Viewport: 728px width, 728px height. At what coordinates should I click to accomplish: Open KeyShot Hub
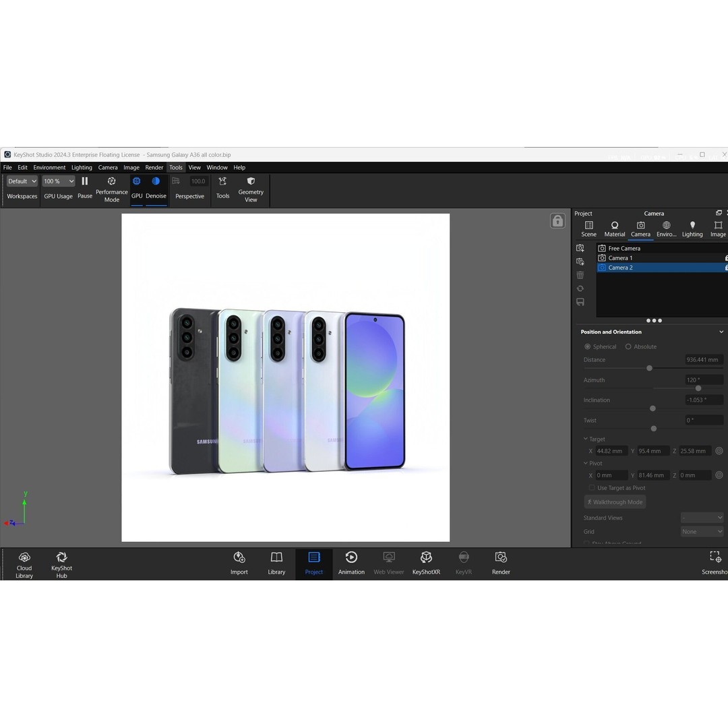point(62,565)
